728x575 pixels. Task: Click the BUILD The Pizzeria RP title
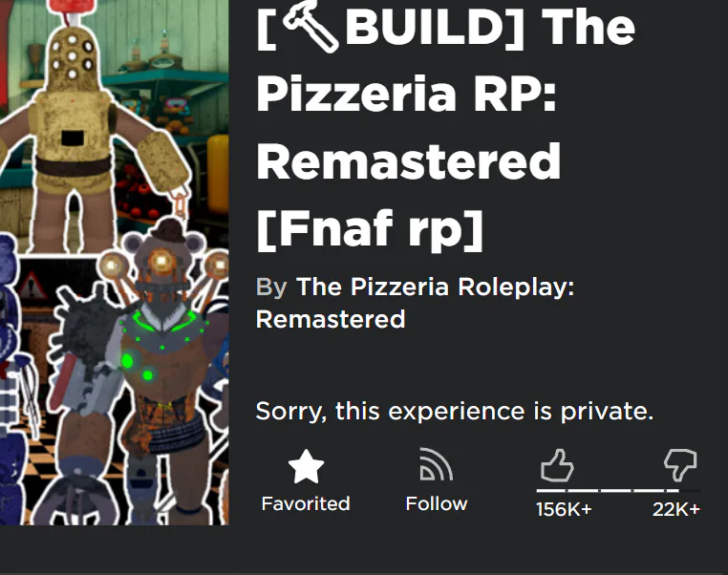coord(446,128)
